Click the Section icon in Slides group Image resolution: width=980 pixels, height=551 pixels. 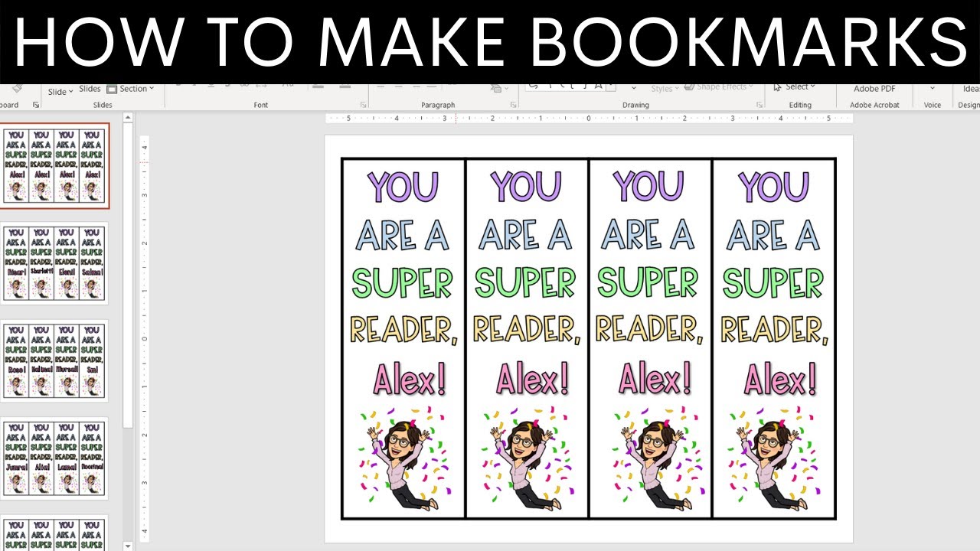coord(112,89)
